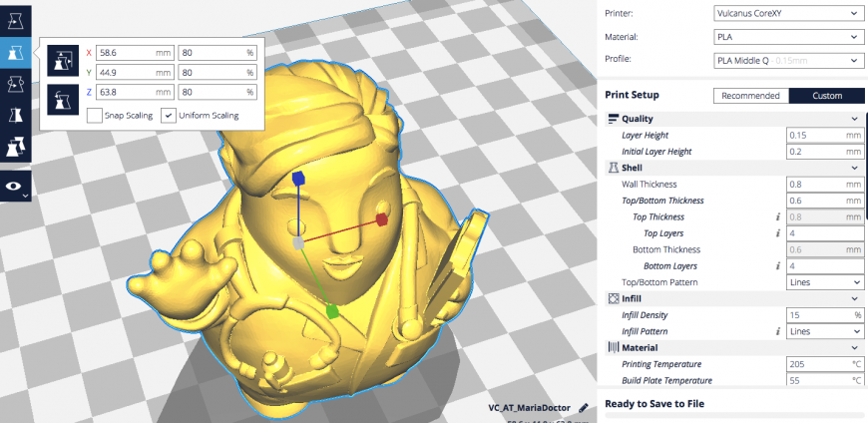Image resolution: width=868 pixels, height=423 pixels.
Task: Select the Rotate tool in left toolbar
Action: point(15,84)
